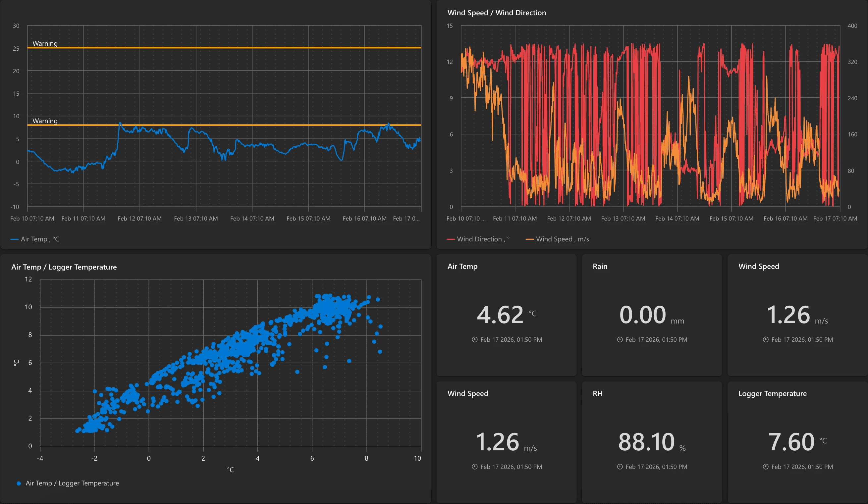Click the 0.00 mm Rain value
868x504 pixels.
643,315
